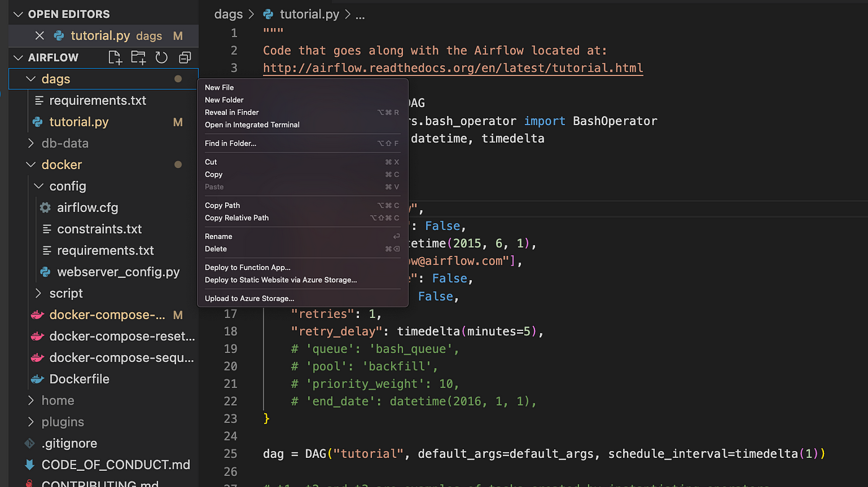
Task: Select Find in Folder...
Action: [303, 143]
